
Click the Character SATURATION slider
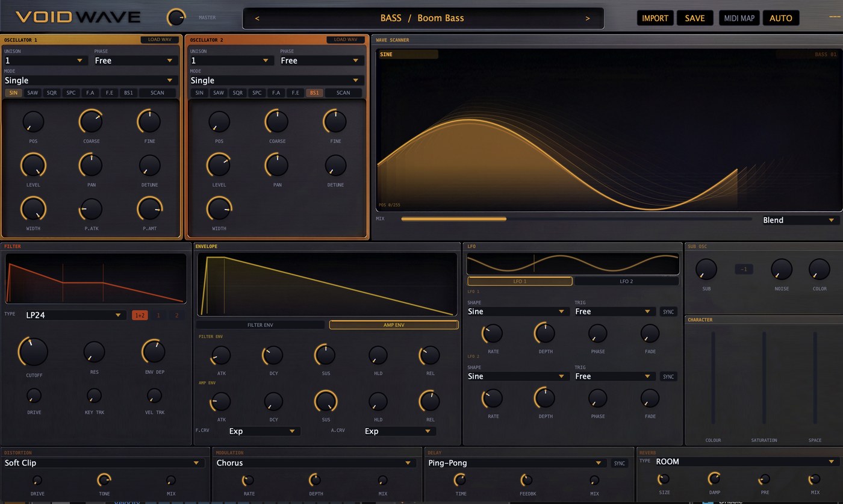click(764, 378)
